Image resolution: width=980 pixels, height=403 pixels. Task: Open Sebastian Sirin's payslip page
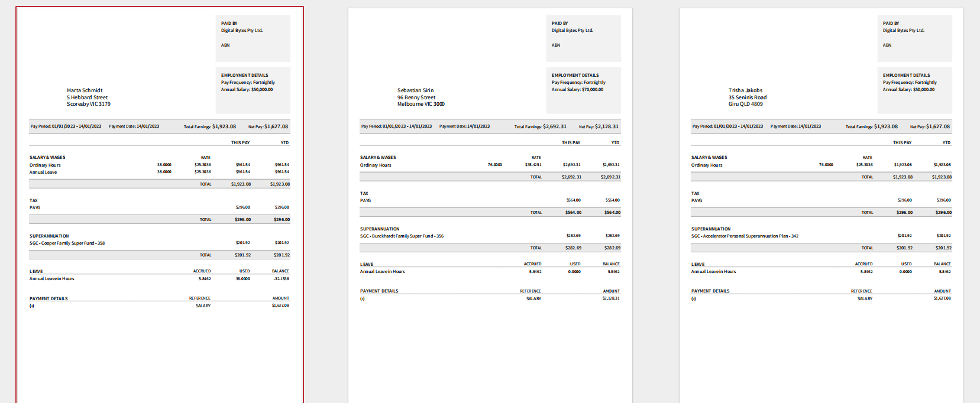[x=490, y=205]
